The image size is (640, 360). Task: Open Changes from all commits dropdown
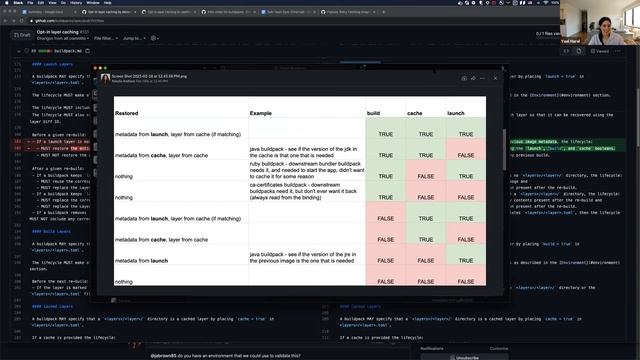click(63, 38)
